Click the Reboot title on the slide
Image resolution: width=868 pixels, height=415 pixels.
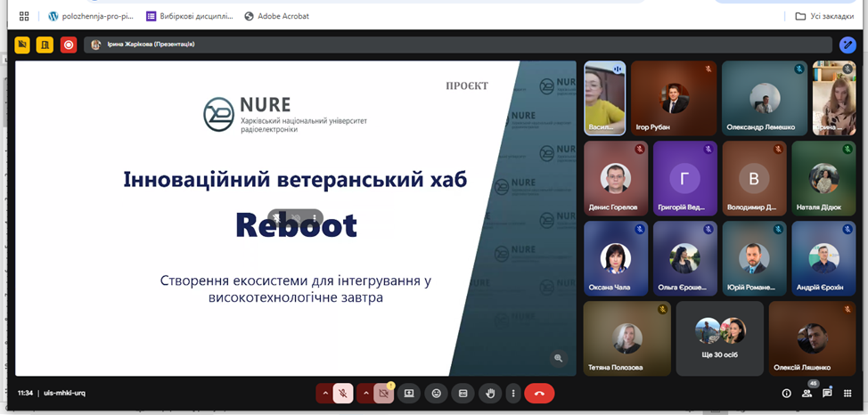coord(296,225)
